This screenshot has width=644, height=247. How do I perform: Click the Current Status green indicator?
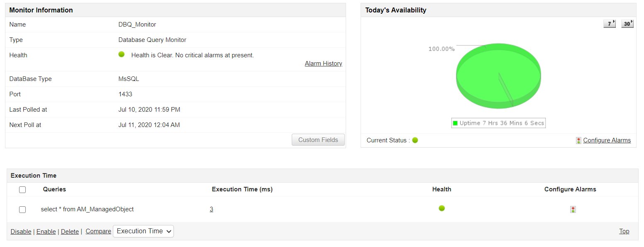[415, 140]
